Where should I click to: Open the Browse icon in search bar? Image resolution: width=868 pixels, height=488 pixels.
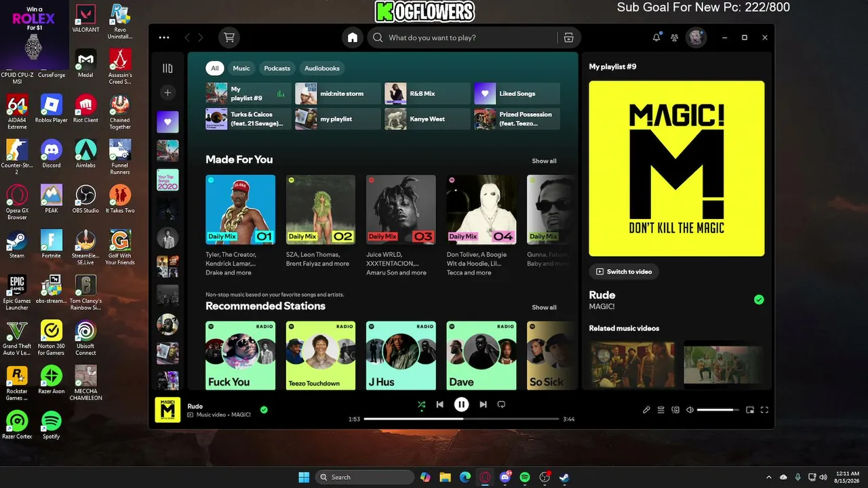point(568,38)
